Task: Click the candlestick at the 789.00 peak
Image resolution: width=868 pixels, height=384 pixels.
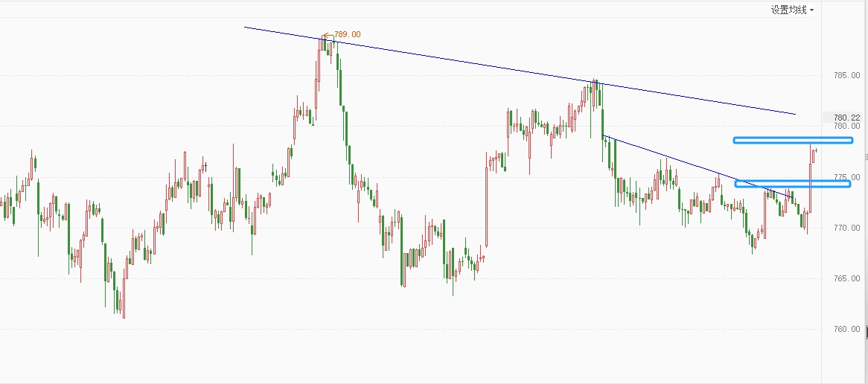Action: coord(324,45)
